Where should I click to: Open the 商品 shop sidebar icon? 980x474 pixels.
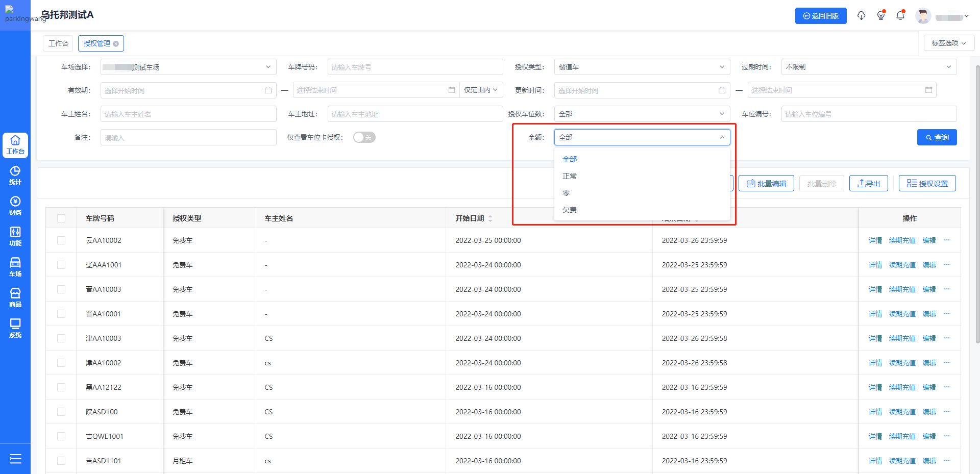pos(15,298)
